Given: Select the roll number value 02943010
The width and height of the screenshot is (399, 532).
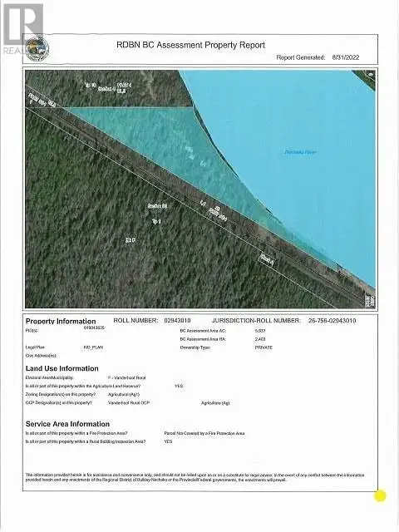Looking at the screenshot, I should pos(177,321).
